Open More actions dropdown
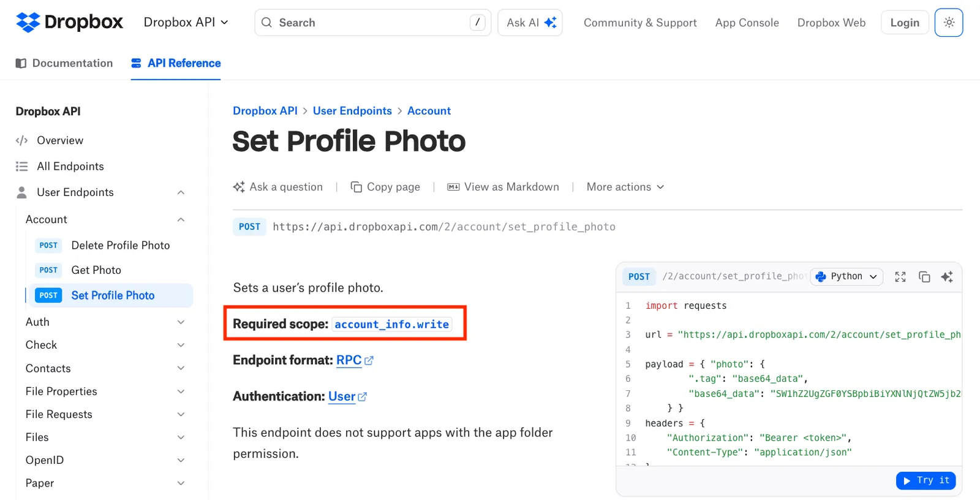The image size is (980, 500). tap(625, 187)
